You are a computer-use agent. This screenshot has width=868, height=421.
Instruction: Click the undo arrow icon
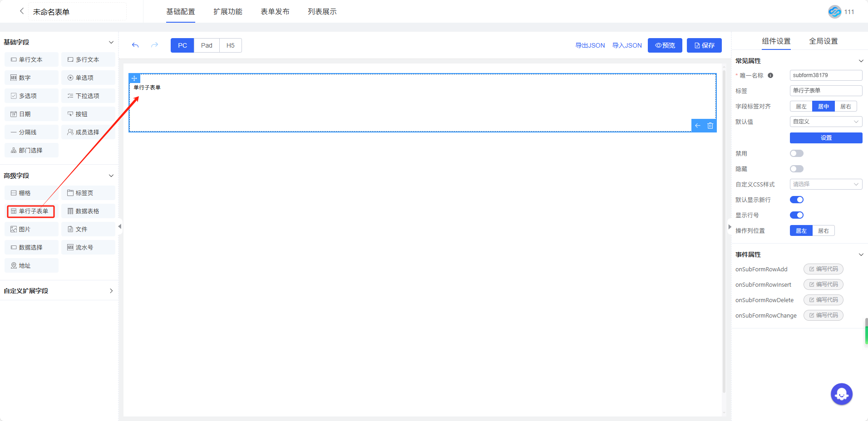click(135, 45)
